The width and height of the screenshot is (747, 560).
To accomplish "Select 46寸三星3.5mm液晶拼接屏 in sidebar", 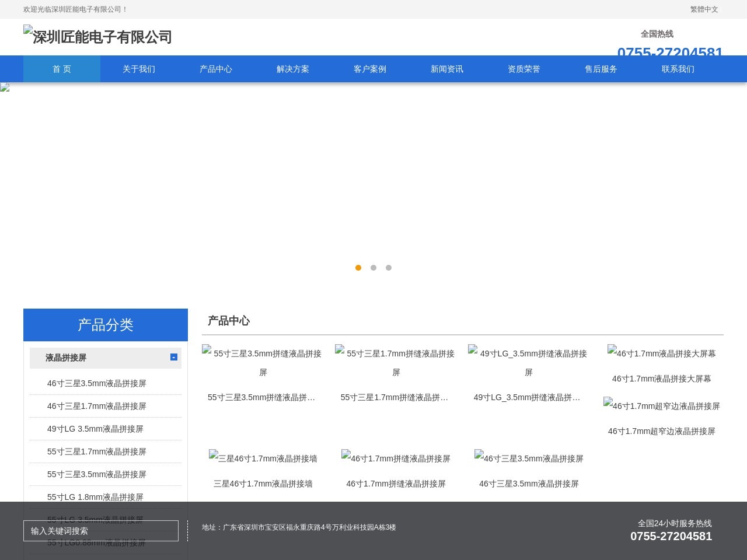I will (x=97, y=383).
